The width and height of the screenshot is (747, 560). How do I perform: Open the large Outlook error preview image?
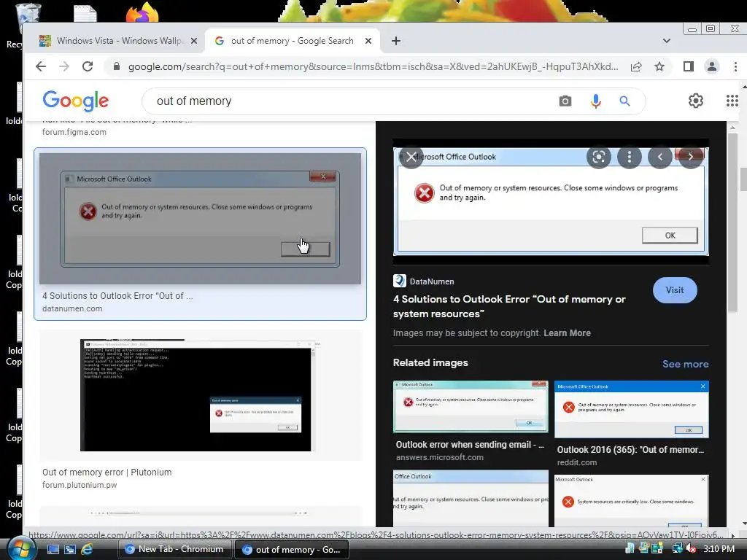coord(551,201)
